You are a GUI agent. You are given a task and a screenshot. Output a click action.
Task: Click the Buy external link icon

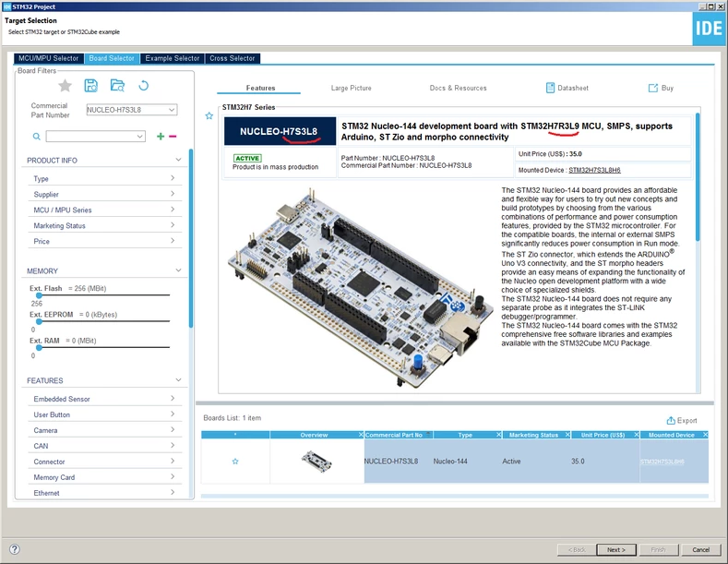coord(652,88)
